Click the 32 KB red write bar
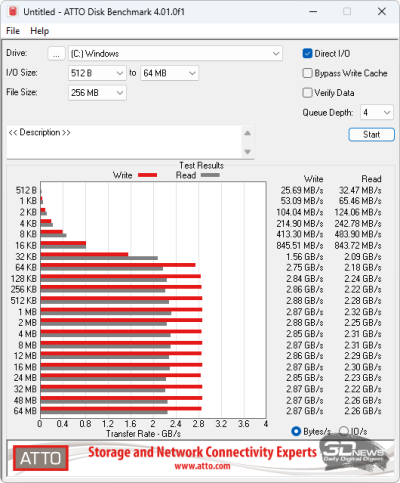This screenshot has width=400, height=483. (84, 254)
